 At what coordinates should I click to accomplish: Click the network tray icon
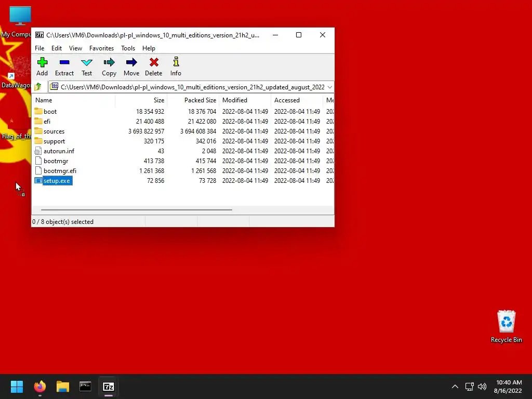(x=469, y=387)
